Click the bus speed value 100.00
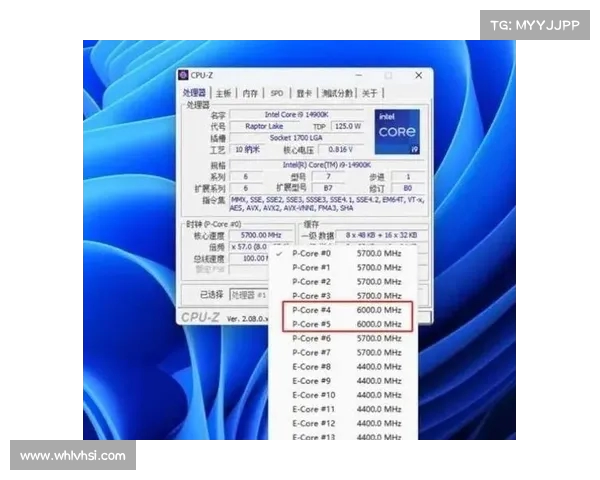Viewport: 600px width, 480px height. coord(249,258)
